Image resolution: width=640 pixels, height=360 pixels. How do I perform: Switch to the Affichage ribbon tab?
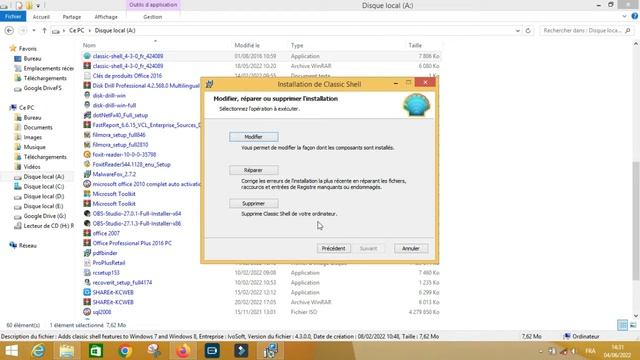coord(106,17)
